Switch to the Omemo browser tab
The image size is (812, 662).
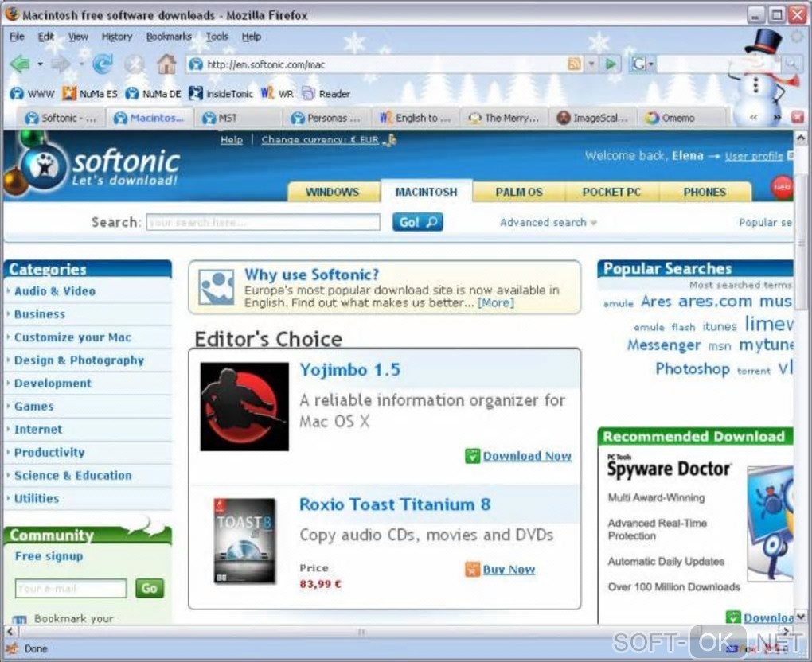point(681,118)
